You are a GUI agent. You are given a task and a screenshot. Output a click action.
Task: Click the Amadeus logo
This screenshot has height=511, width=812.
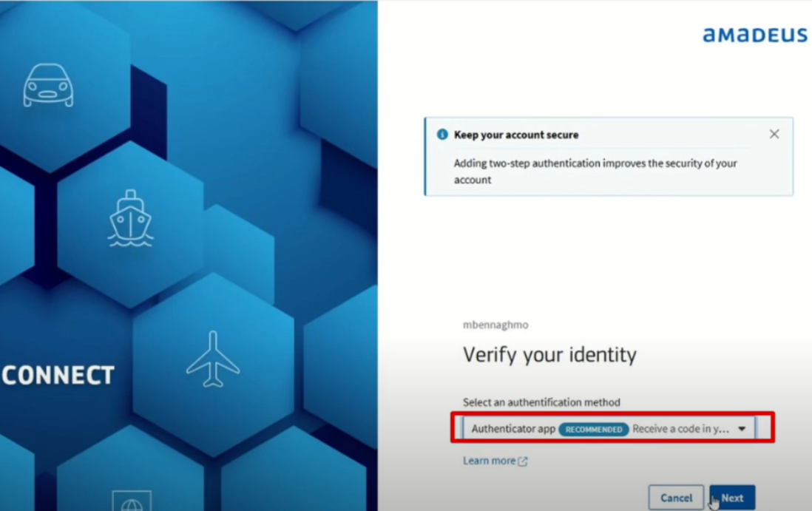coord(754,35)
